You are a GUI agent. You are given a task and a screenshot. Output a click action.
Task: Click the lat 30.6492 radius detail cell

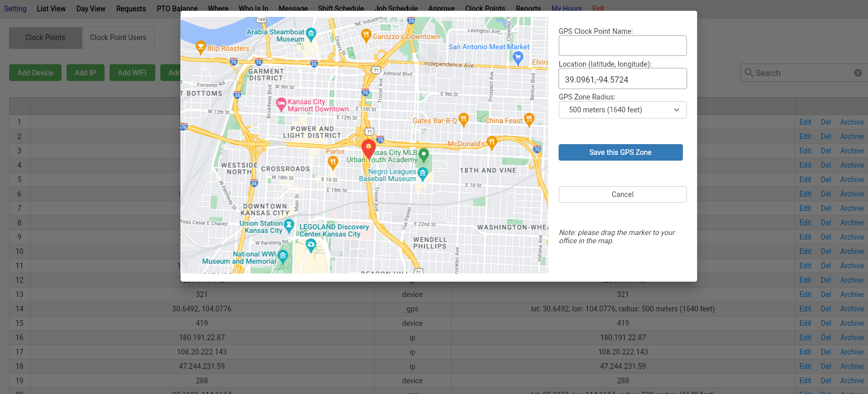[x=623, y=309]
